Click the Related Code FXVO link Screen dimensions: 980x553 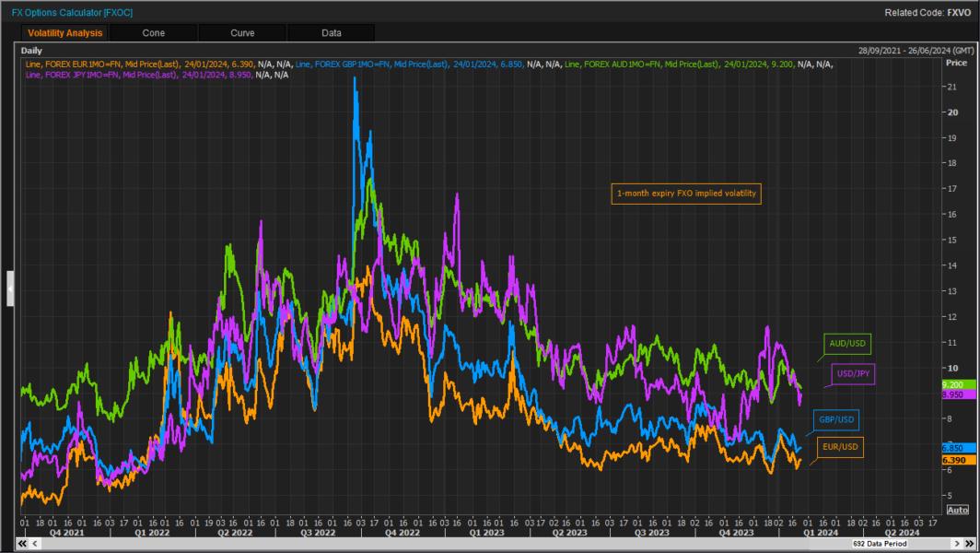[959, 12]
